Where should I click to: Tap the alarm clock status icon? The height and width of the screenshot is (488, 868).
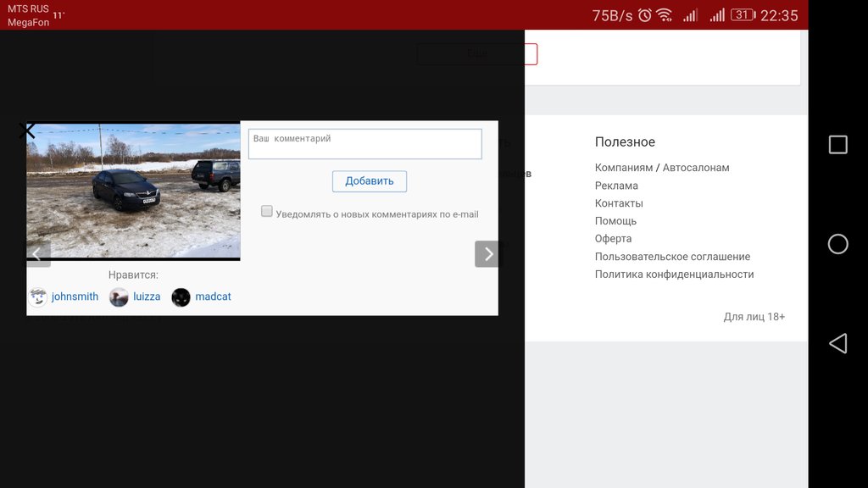click(644, 15)
